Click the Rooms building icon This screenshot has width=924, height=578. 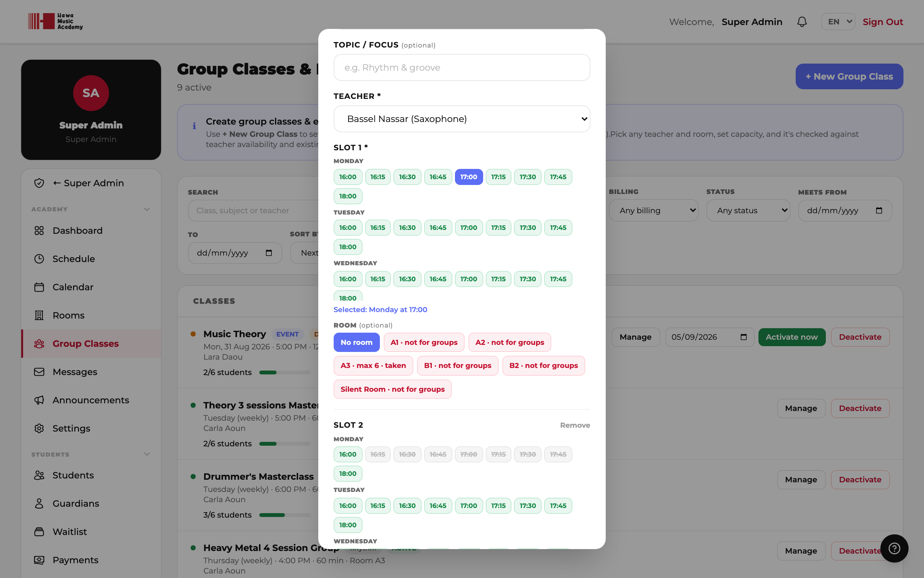tap(39, 315)
